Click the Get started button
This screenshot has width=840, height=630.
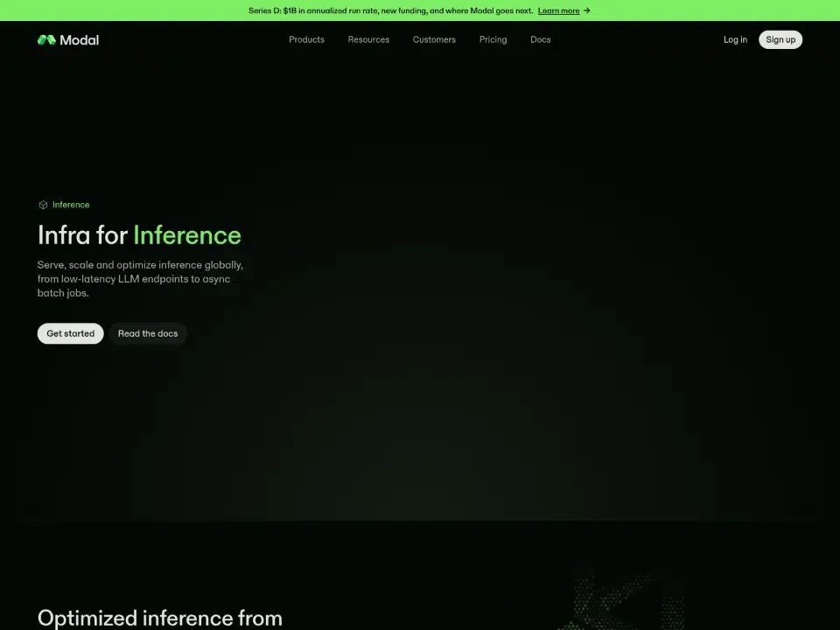[70, 333]
